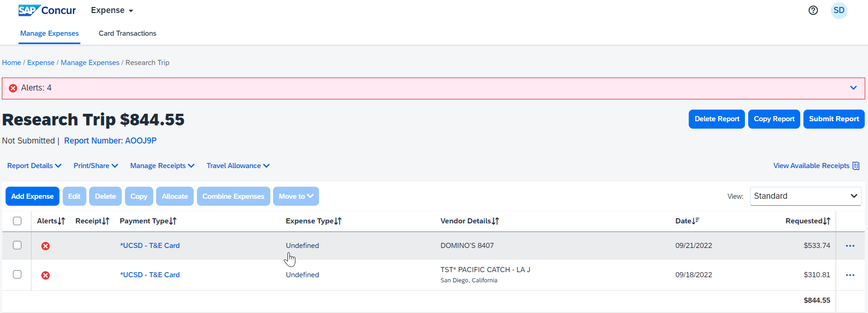Expand the Alerts: 4 banner
The width and height of the screenshot is (868, 313).
[853, 88]
